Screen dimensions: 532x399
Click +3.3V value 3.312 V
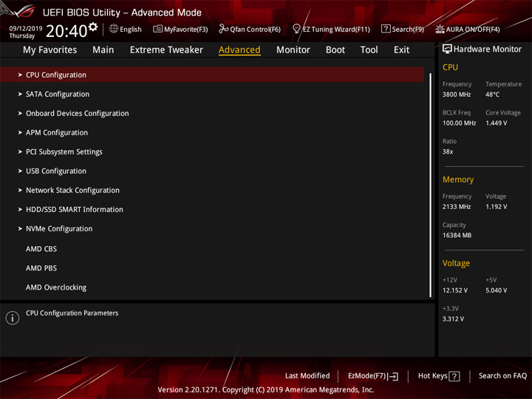453,319
